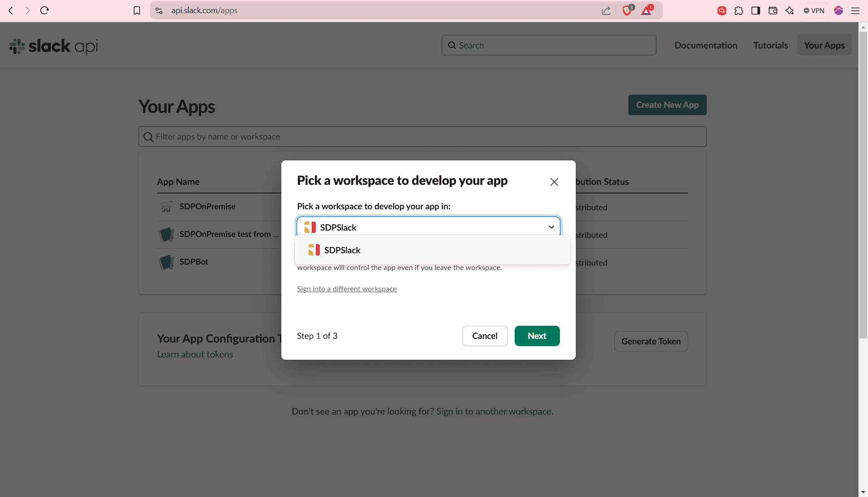868x497 pixels.
Task: Toggle the browser sidebar panel icon
Action: 756,10
